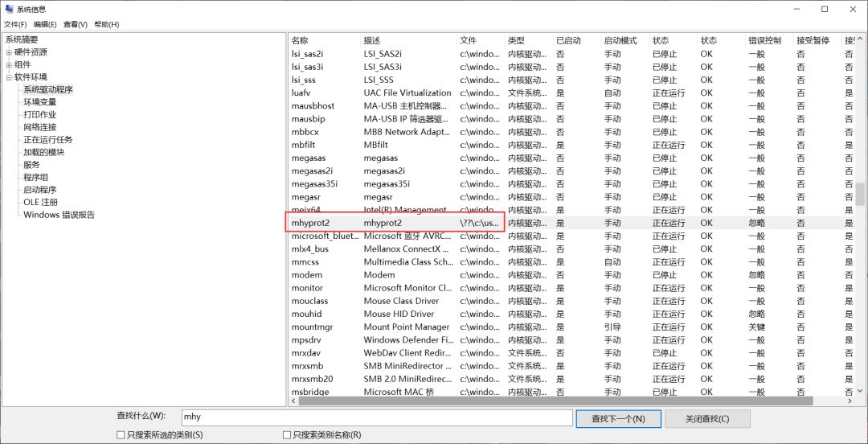Click the System Information title bar icon
Viewport: 868px width, 444px height.
click(x=9, y=9)
